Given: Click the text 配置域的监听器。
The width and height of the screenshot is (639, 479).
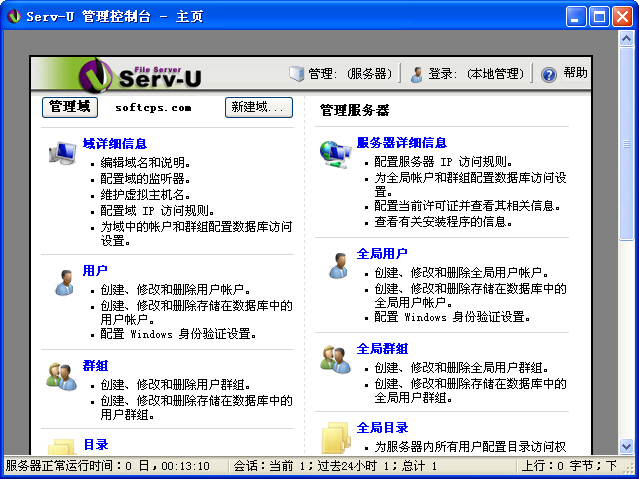Looking at the screenshot, I should (145, 179).
